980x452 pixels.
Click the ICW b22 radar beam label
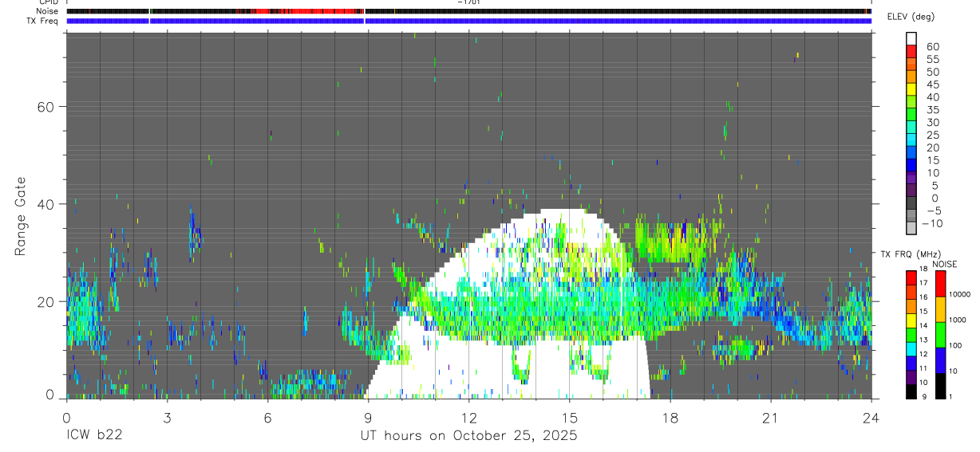pos(93,435)
